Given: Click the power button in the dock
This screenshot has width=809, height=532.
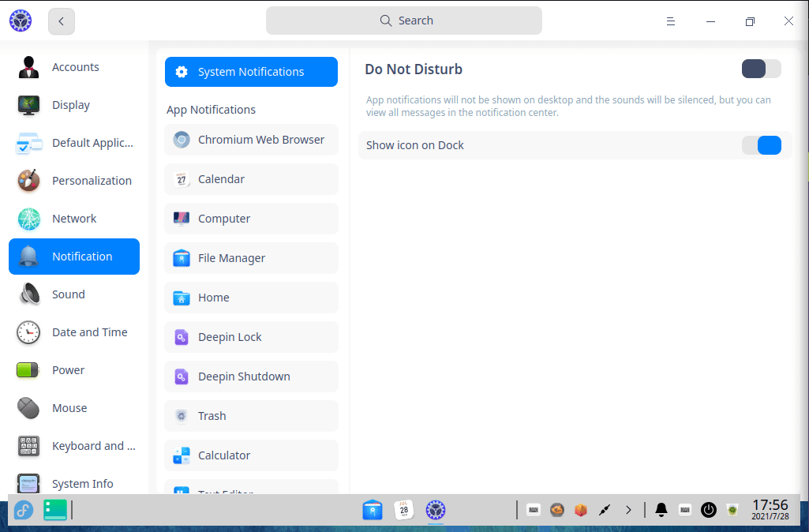Looking at the screenshot, I should coord(709,511).
